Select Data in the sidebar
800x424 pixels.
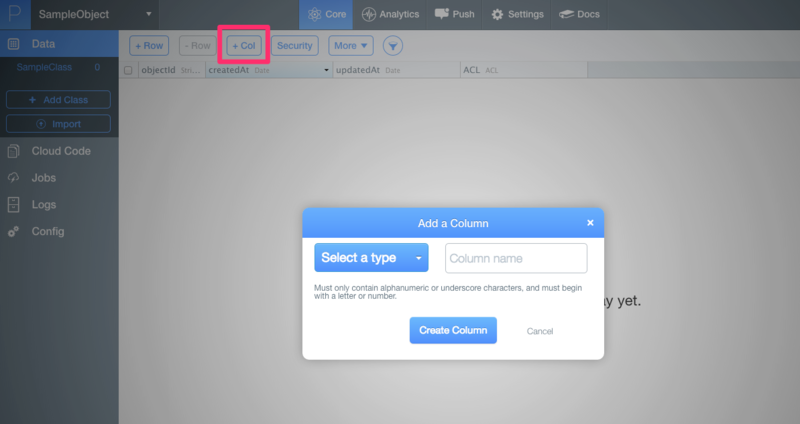coord(59,44)
